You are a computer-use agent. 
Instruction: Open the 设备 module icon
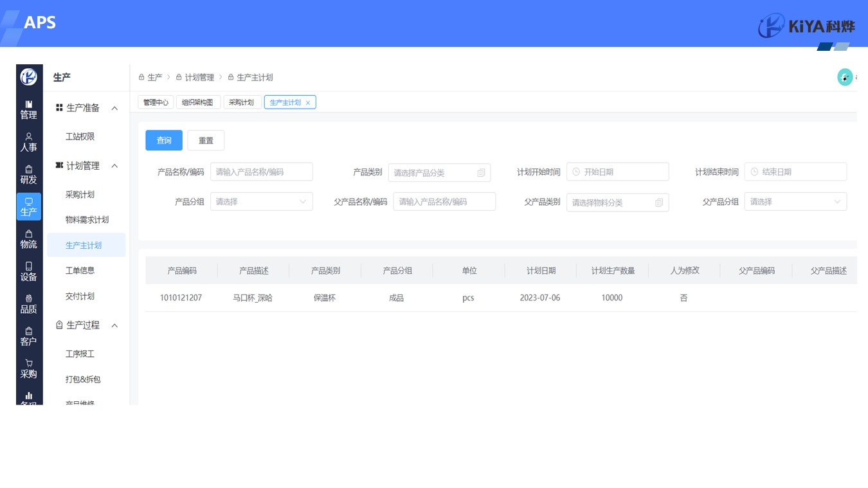tap(28, 271)
